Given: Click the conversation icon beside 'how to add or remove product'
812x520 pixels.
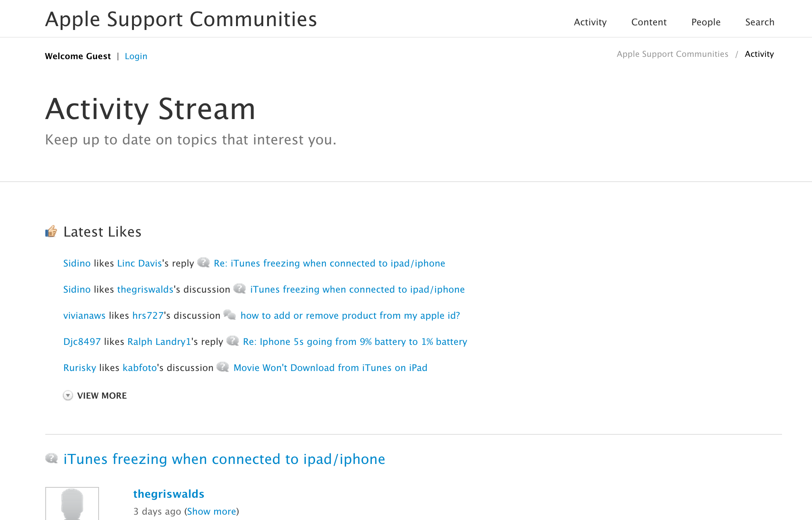Looking at the screenshot, I should pos(231,315).
